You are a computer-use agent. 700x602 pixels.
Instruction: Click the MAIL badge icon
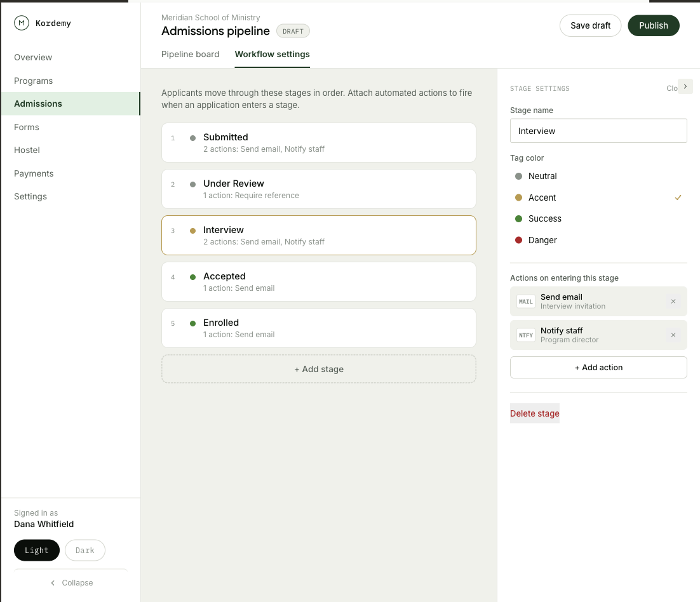(x=526, y=302)
